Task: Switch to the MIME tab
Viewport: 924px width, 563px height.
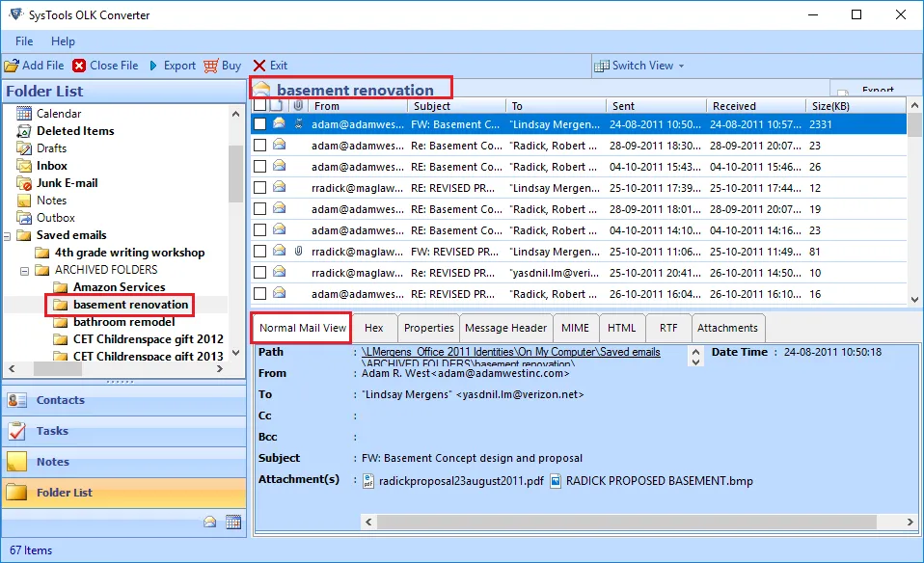Action: coord(575,328)
